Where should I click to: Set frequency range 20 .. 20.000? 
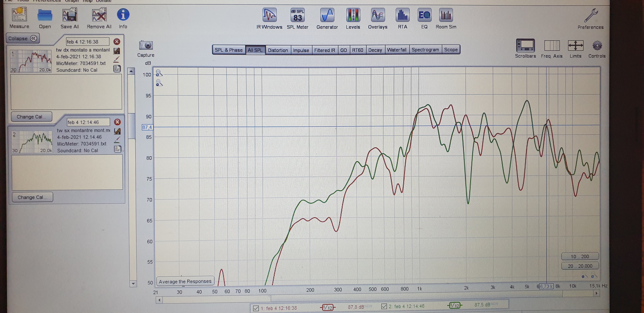click(x=580, y=266)
